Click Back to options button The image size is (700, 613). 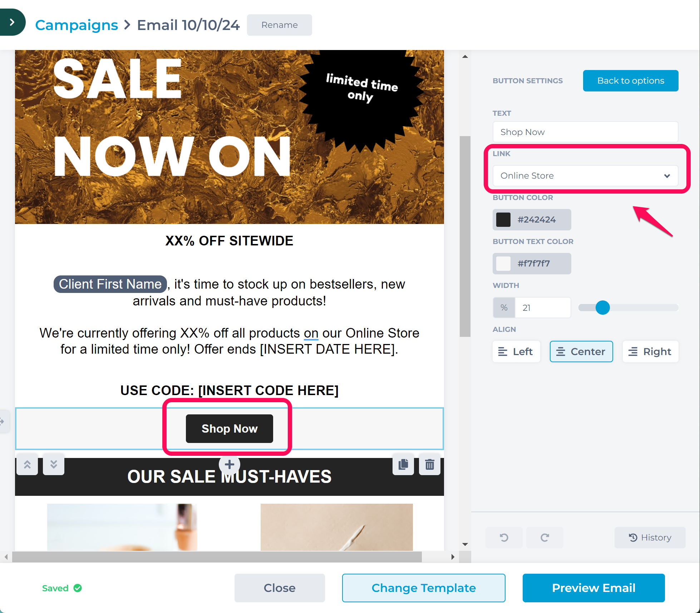(x=631, y=81)
